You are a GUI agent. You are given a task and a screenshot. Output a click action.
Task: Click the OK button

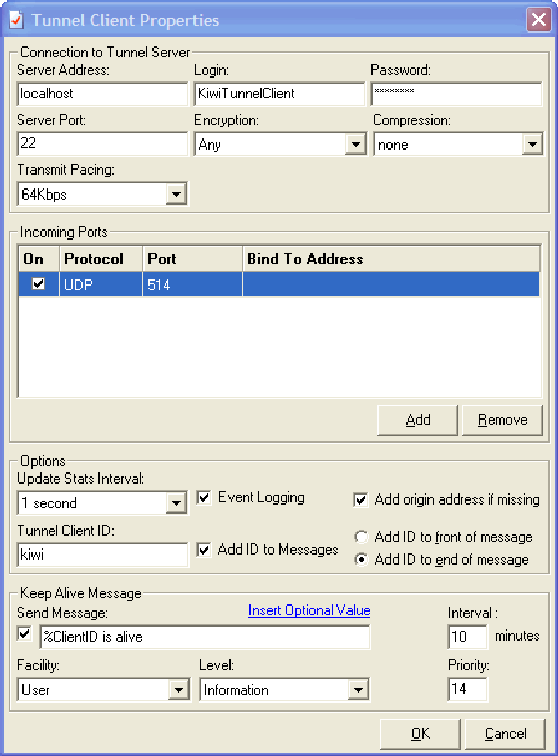tap(421, 734)
